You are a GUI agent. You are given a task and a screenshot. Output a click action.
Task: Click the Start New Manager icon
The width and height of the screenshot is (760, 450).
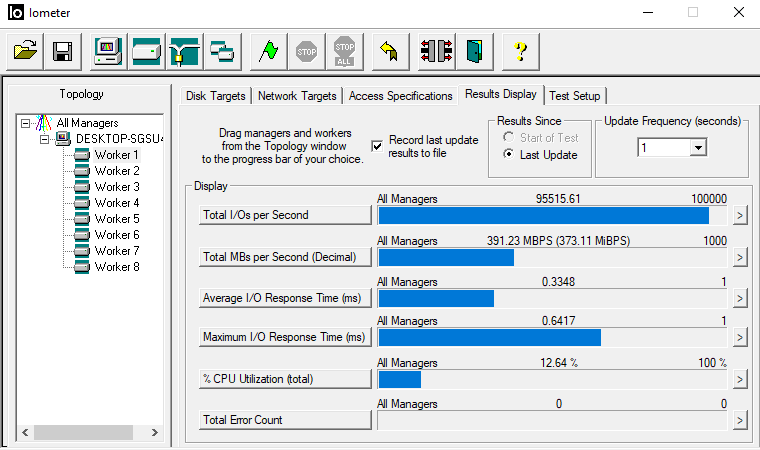pos(108,50)
